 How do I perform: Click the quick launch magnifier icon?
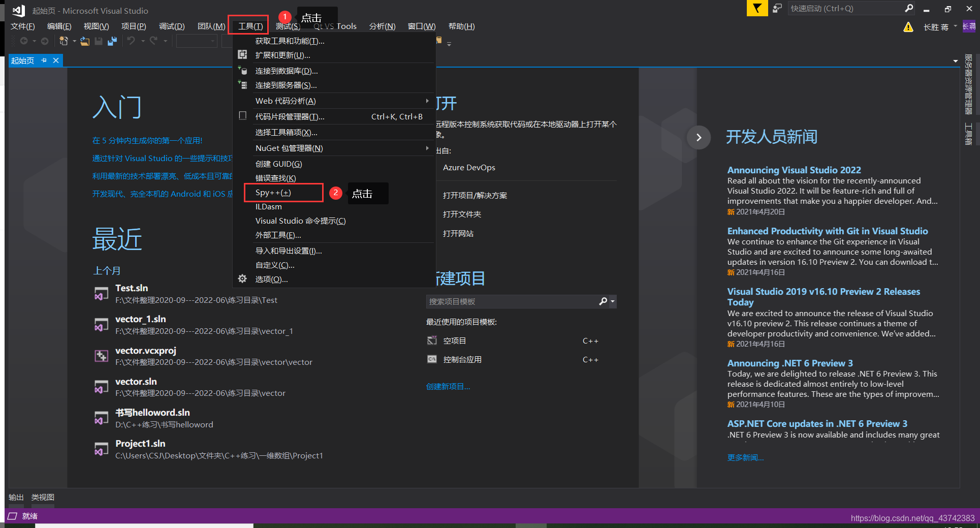(x=909, y=8)
